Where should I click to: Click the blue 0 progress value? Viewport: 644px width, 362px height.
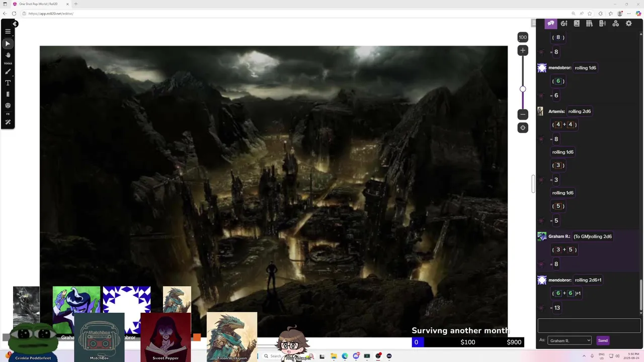point(417,342)
